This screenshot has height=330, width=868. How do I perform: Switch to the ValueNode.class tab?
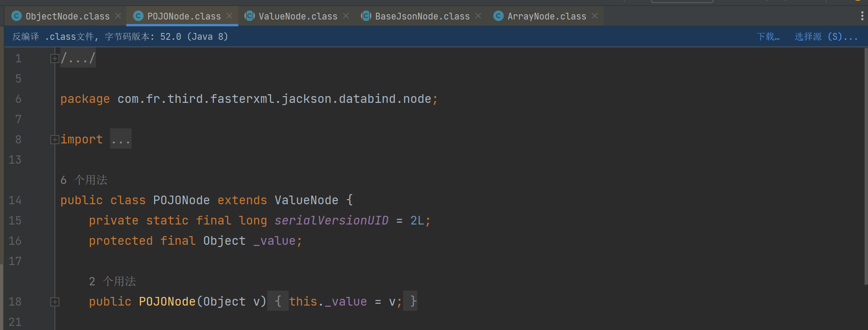coord(298,17)
